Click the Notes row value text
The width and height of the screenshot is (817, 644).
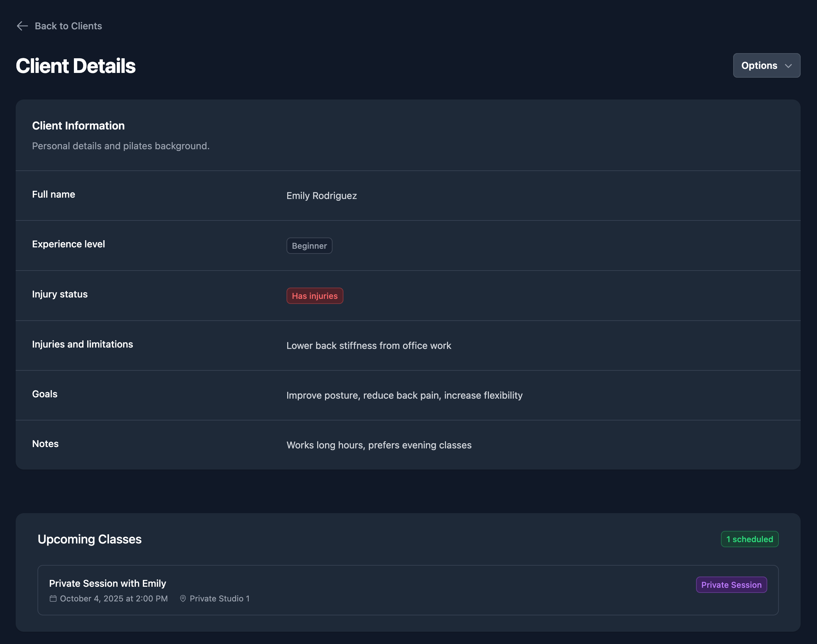click(379, 445)
